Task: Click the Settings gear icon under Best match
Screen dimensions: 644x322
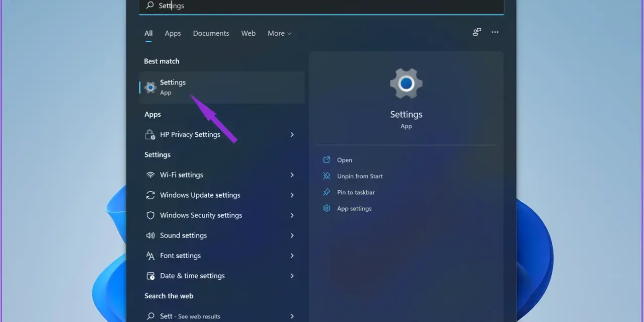Action: point(150,88)
